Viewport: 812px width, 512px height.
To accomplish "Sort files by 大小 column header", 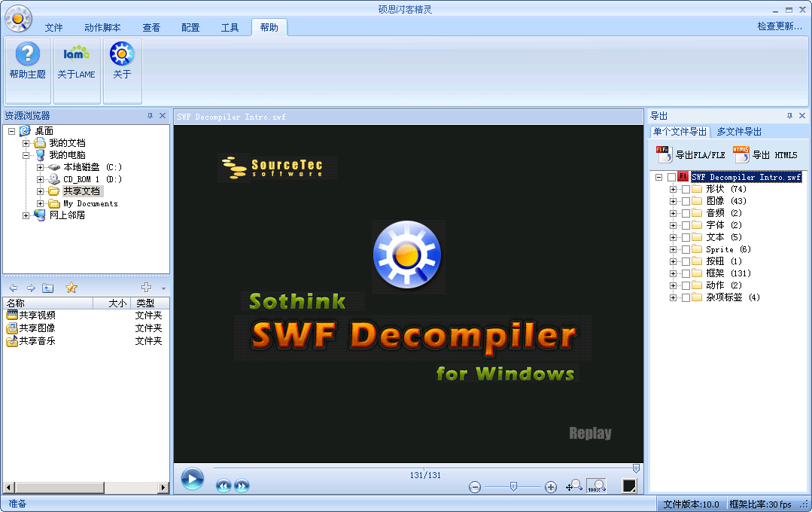I will (112, 303).
